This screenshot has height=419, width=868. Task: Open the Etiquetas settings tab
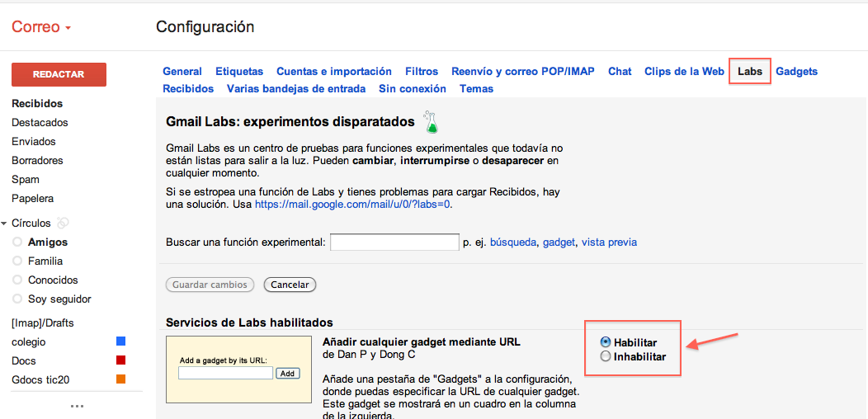point(239,72)
